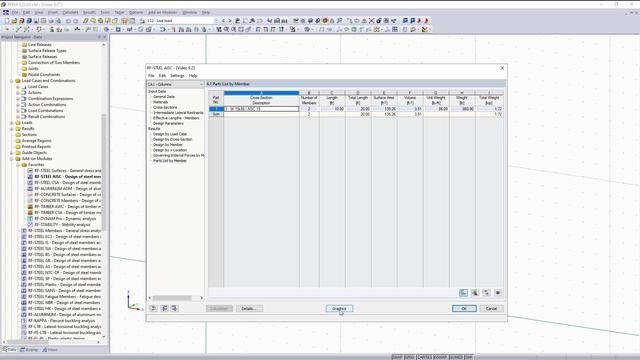Click the magnifier view icon below the parts table

pyautogui.click(x=475, y=293)
